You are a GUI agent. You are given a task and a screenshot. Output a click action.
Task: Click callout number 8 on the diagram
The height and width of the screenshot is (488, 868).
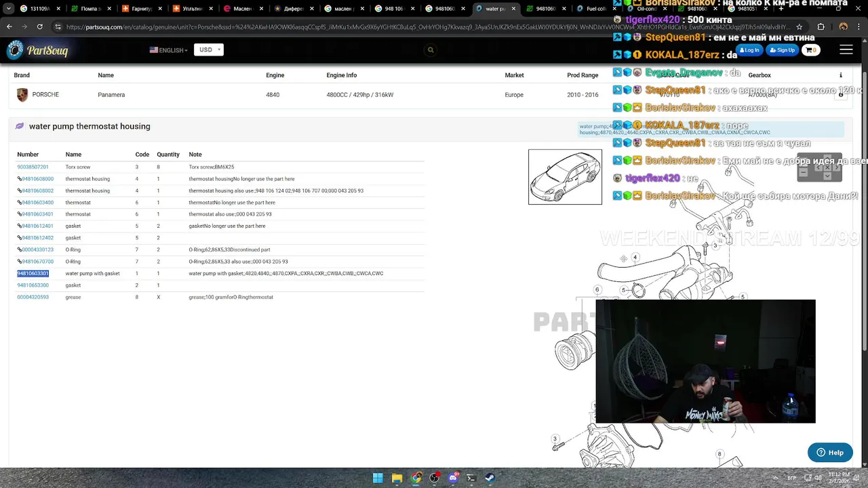pos(719,454)
